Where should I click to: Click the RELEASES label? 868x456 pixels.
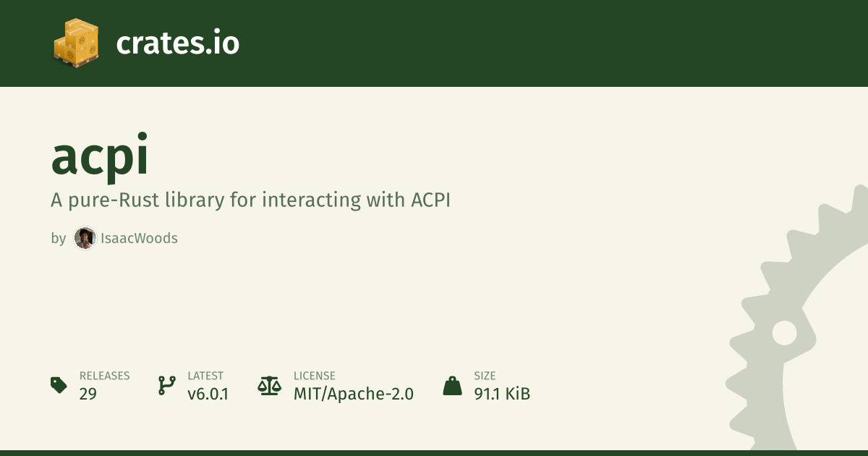104,376
